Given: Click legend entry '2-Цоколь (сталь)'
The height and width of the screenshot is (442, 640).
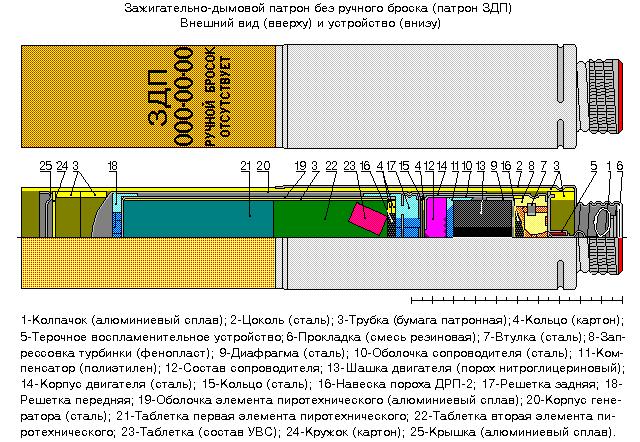Looking at the screenshot, I should pos(280,320).
